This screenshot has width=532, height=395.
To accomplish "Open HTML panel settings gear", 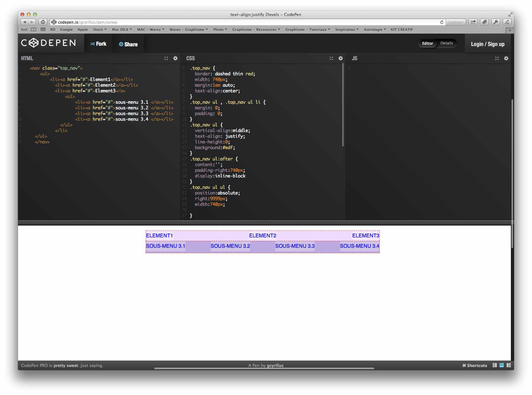I will (x=175, y=58).
